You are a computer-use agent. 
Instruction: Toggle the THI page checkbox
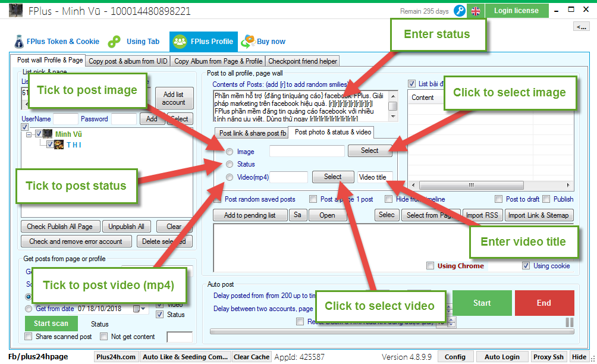[50, 145]
